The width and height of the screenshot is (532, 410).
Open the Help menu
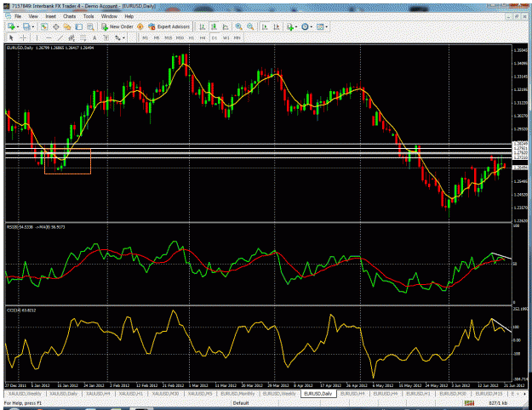129,16
